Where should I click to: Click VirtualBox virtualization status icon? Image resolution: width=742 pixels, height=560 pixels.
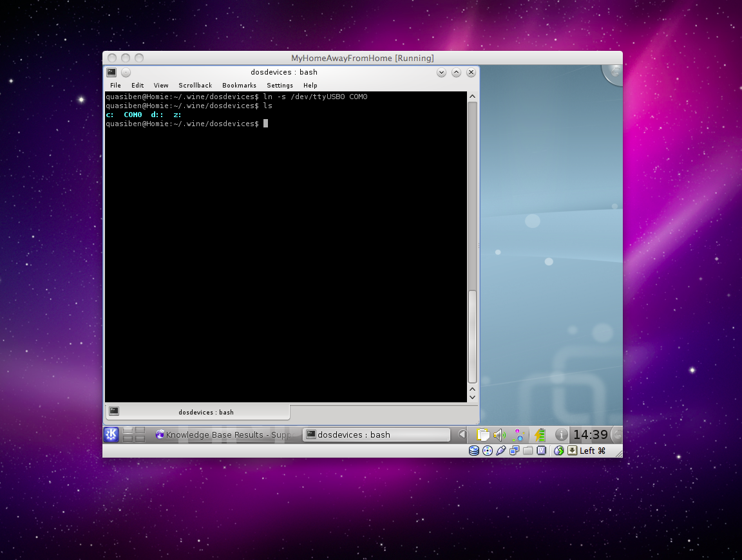(x=541, y=451)
